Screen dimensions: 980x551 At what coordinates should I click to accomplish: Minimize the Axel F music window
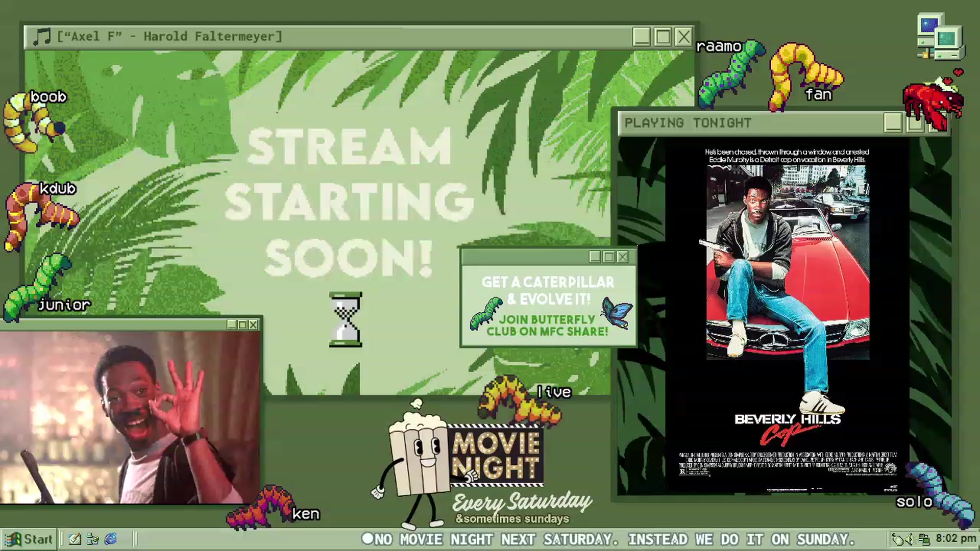[x=642, y=37]
